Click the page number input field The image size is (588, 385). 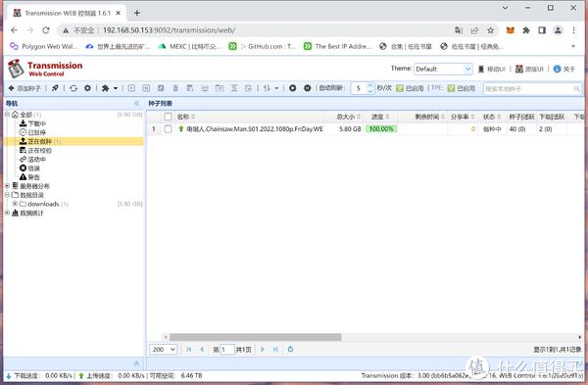point(227,350)
